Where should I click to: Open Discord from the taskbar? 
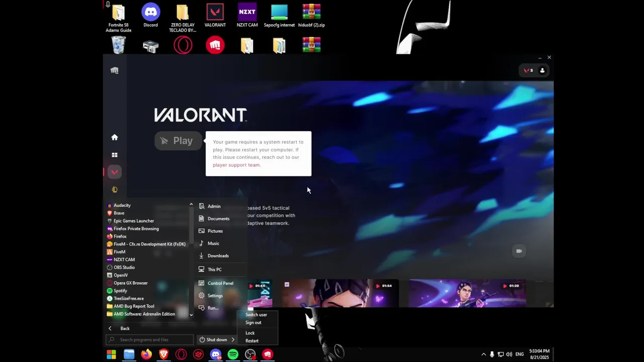tap(215, 354)
